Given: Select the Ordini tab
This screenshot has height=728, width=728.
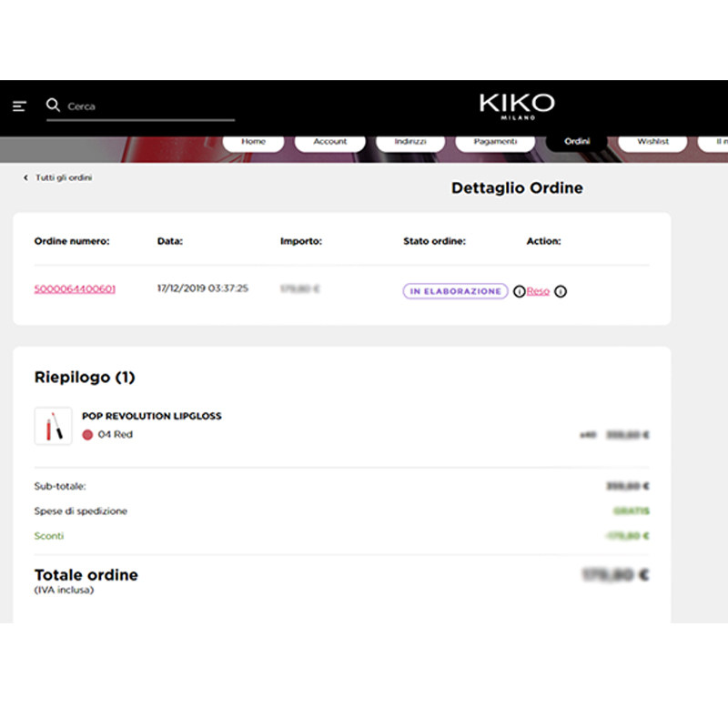Looking at the screenshot, I should pyautogui.click(x=577, y=142).
